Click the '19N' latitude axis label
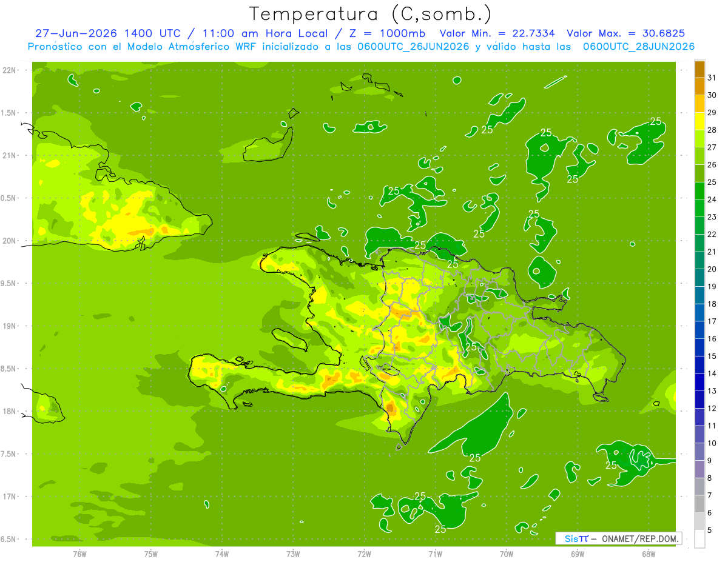This screenshot has height=562, width=728. pyautogui.click(x=10, y=326)
